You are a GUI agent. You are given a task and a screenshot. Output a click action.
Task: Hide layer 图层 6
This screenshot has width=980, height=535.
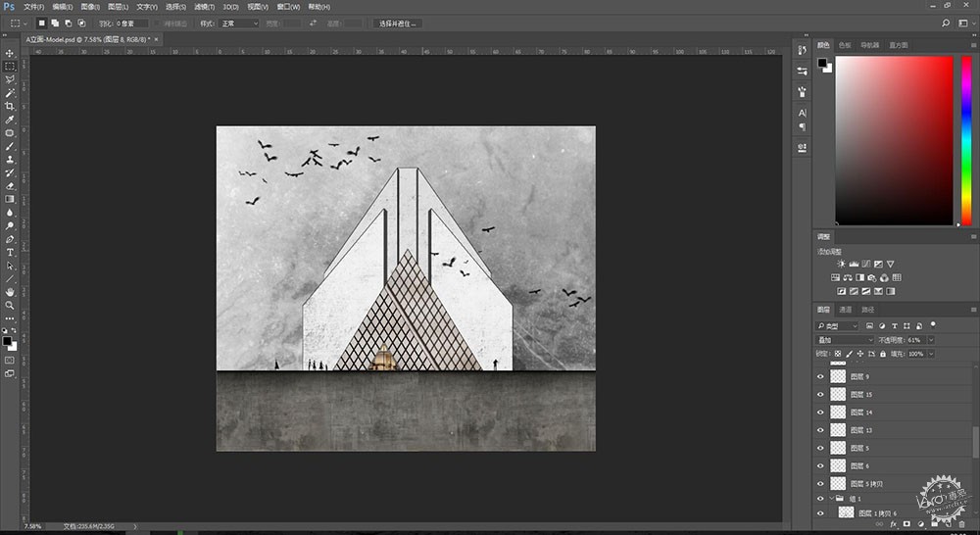click(820, 465)
